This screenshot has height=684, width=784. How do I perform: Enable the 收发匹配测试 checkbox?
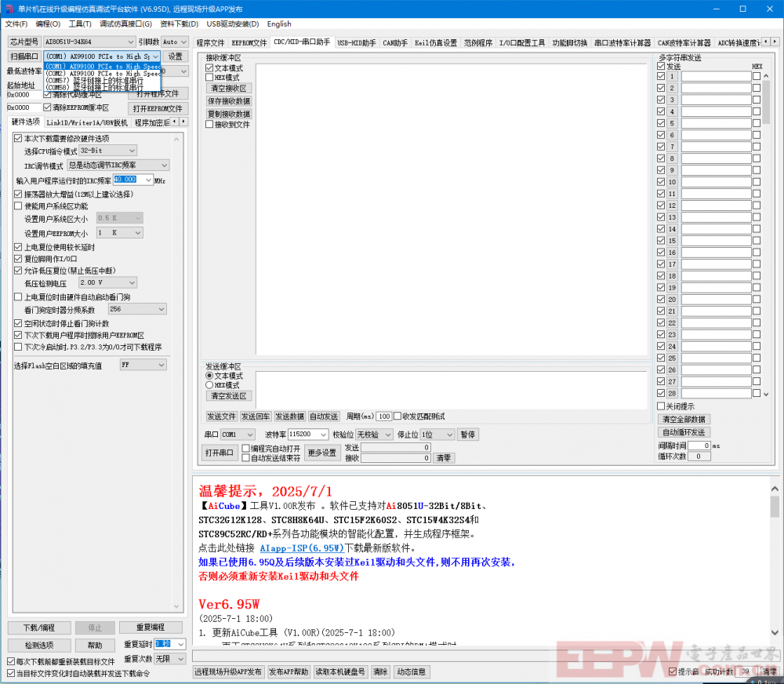397,417
